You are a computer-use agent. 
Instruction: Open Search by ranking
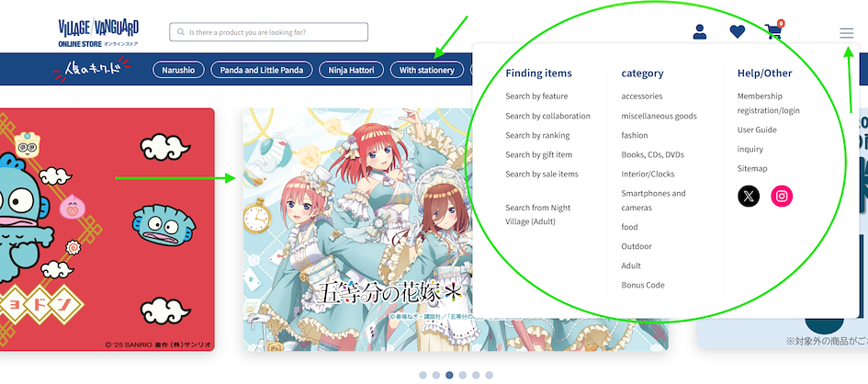click(x=537, y=136)
